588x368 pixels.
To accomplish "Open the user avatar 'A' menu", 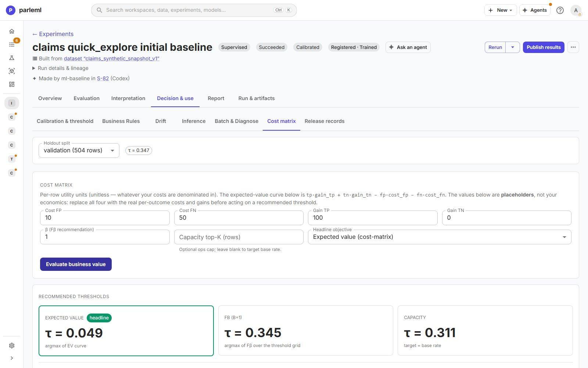I will coord(576,10).
